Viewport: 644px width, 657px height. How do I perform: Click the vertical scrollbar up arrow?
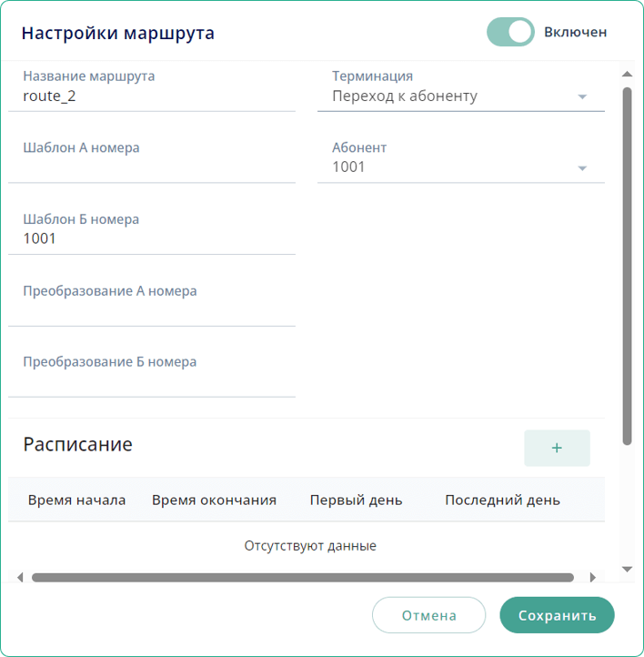point(627,75)
